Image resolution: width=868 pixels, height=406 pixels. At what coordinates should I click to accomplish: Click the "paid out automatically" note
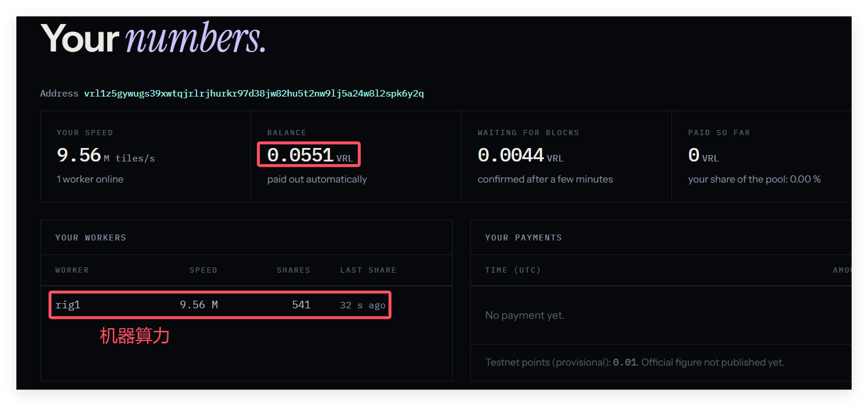317,180
